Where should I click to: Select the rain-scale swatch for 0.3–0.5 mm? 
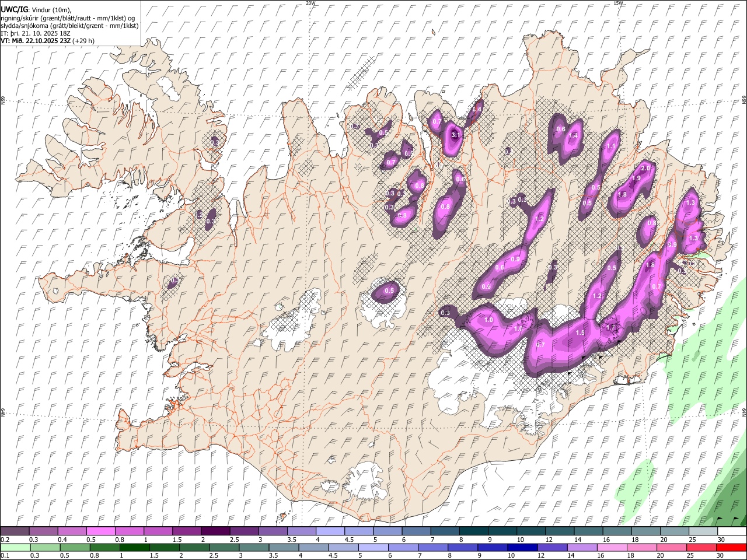click(45, 547)
